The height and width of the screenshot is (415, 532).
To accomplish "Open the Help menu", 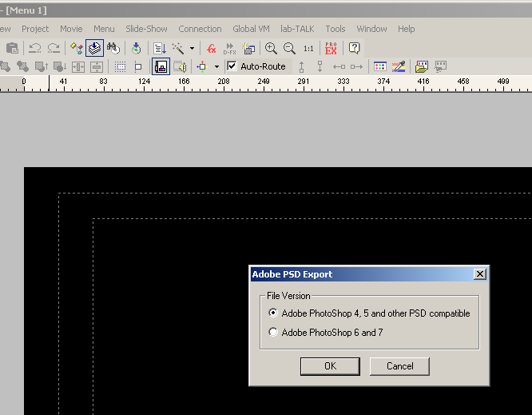I will [x=406, y=29].
